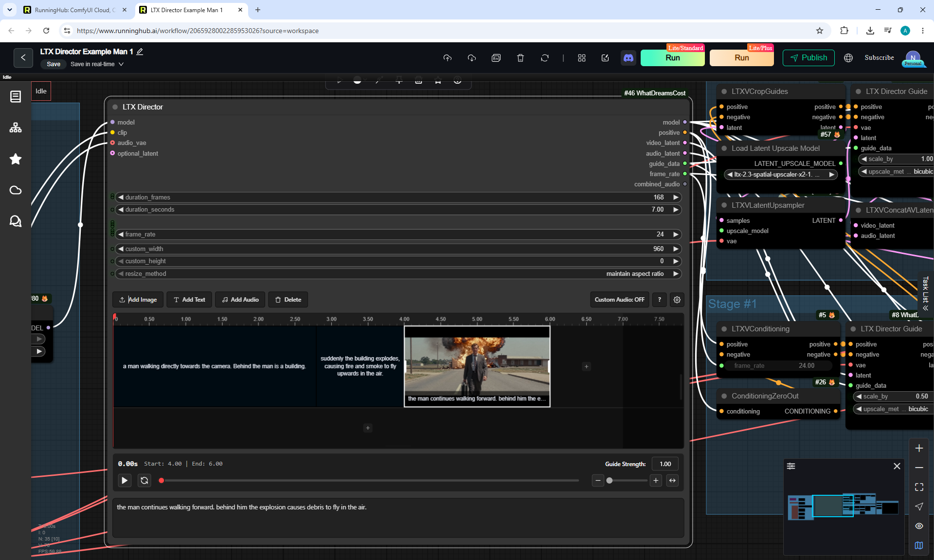Image resolution: width=934 pixels, height=560 pixels.
Task: Click the cloud upload icon
Action: click(448, 58)
